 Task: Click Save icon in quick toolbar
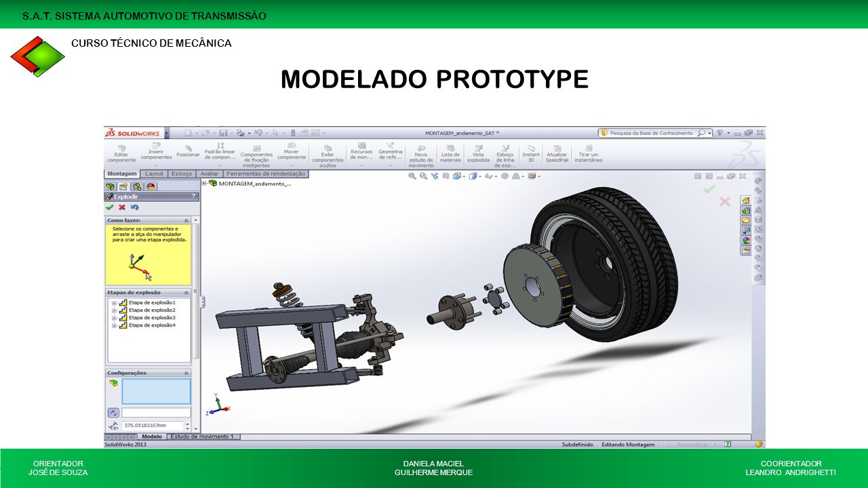tap(222, 134)
